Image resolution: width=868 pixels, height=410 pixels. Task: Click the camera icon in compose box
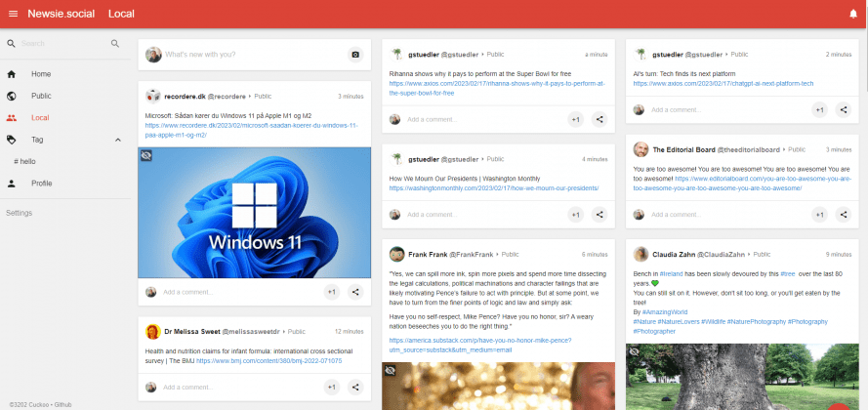pyautogui.click(x=355, y=55)
